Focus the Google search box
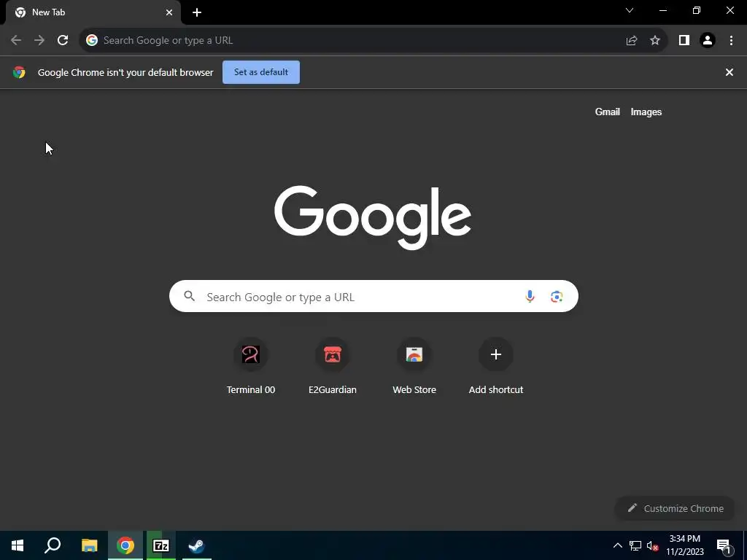 tap(373, 296)
